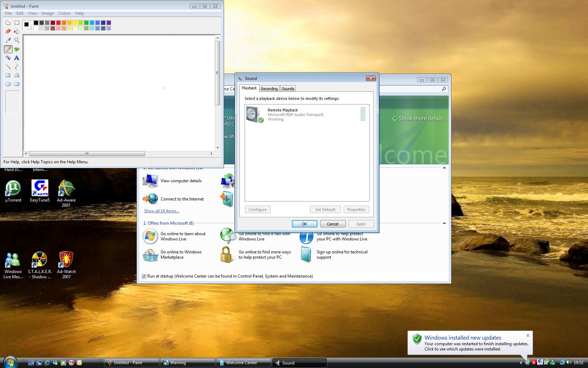588x368 pixels.
Task: Select the Pick Color eyedropper tool
Action: click(8, 40)
